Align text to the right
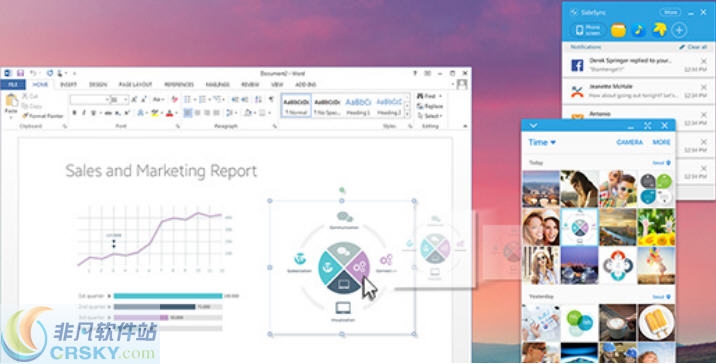Image resolution: width=716 pixels, height=364 pixels. click(207, 112)
